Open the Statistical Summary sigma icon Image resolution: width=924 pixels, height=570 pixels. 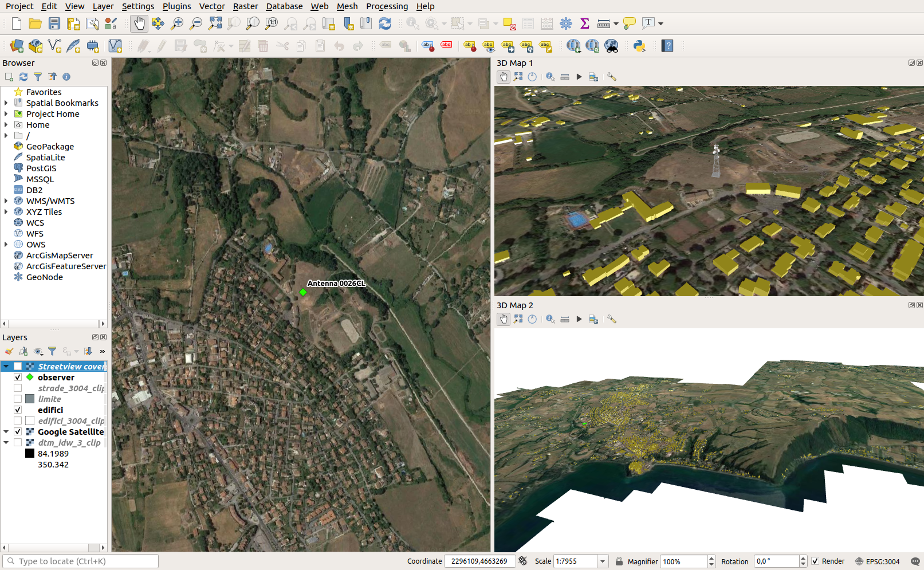584,23
